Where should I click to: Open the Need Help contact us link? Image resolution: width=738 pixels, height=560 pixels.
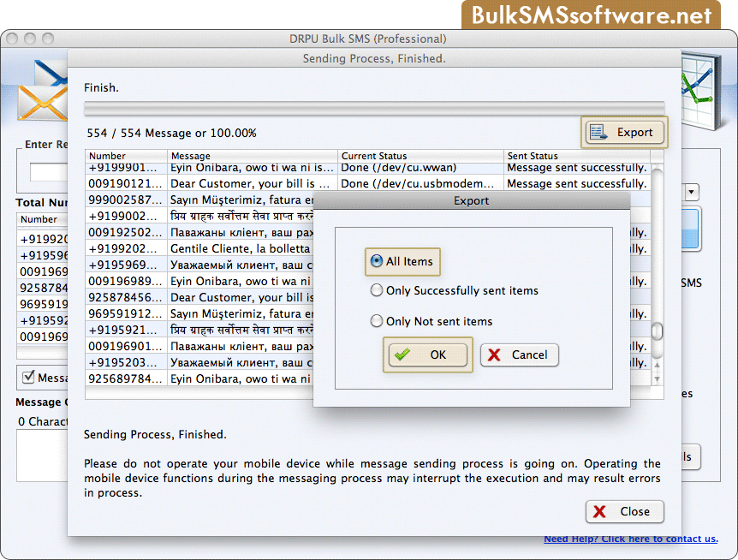631,539
